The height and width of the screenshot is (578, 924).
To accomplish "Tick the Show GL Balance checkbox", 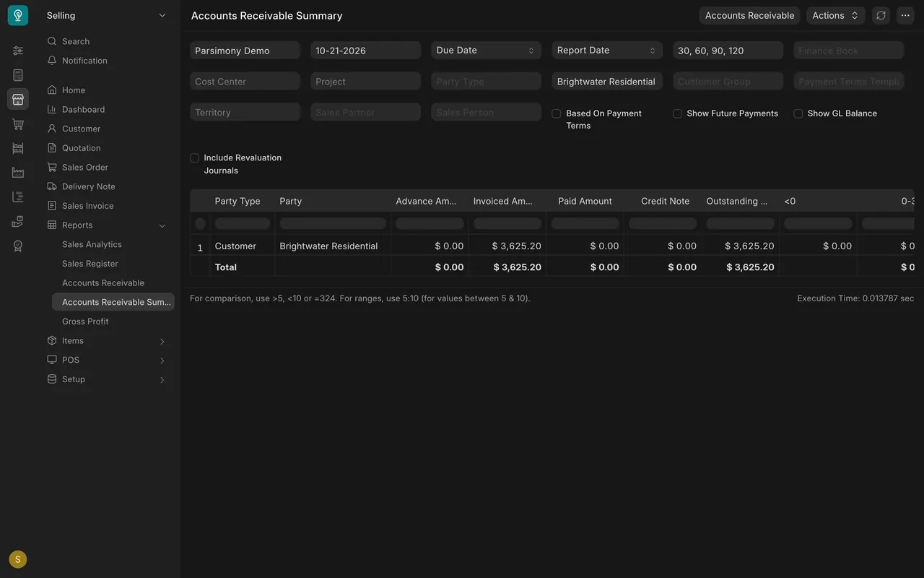I will (x=798, y=113).
